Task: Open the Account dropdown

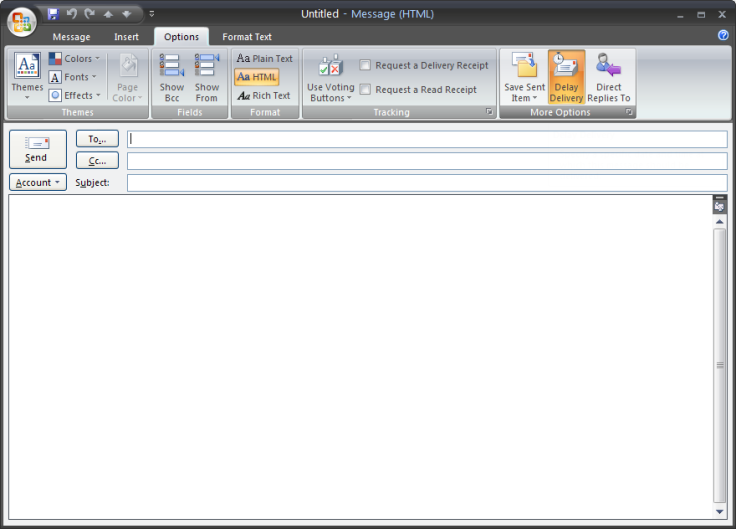Action: tap(38, 183)
